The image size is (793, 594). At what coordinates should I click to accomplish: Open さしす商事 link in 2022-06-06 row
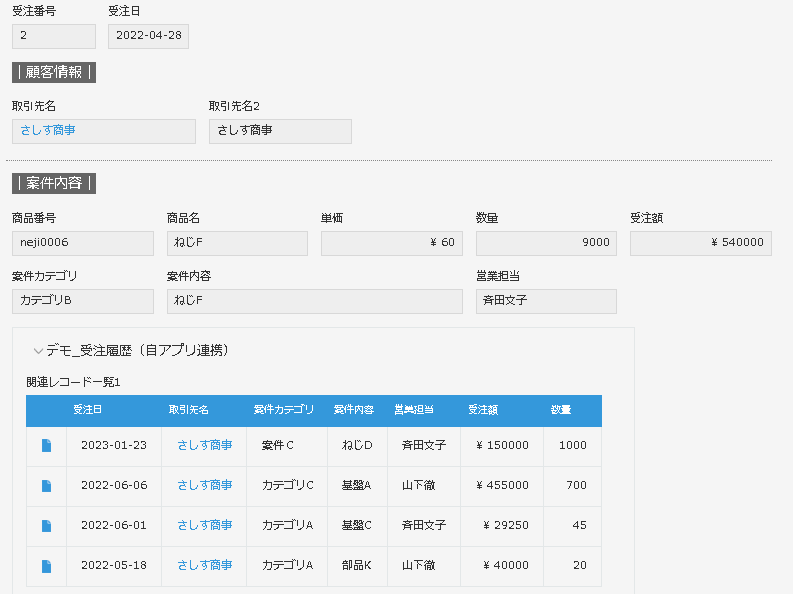pos(204,485)
